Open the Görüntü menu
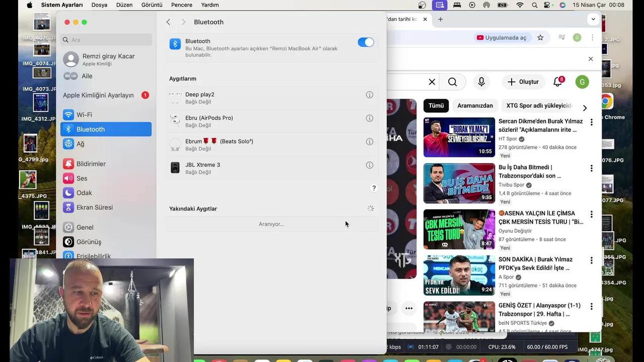The width and height of the screenshot is (644, 362). (151, 5)
